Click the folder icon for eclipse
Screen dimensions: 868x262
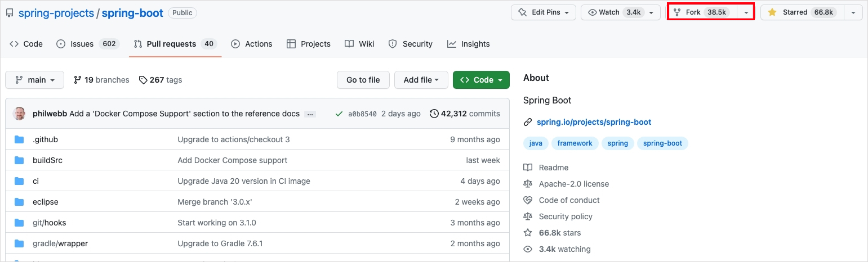click(x=19, y=202)
